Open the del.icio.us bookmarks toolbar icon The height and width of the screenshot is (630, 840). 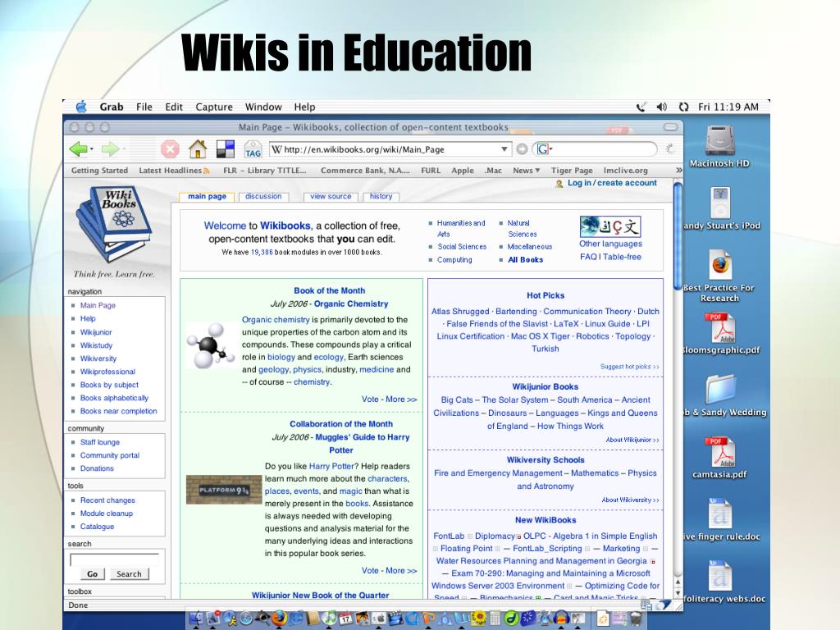pyautogui.click(x=225, y=149)
